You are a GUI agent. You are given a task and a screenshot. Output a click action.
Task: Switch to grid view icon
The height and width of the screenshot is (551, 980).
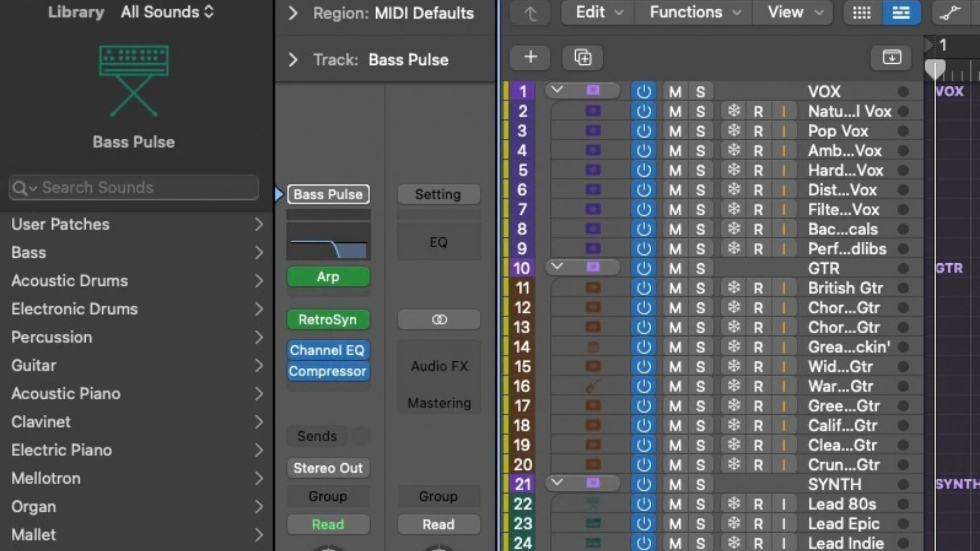[x=862, y=13]
